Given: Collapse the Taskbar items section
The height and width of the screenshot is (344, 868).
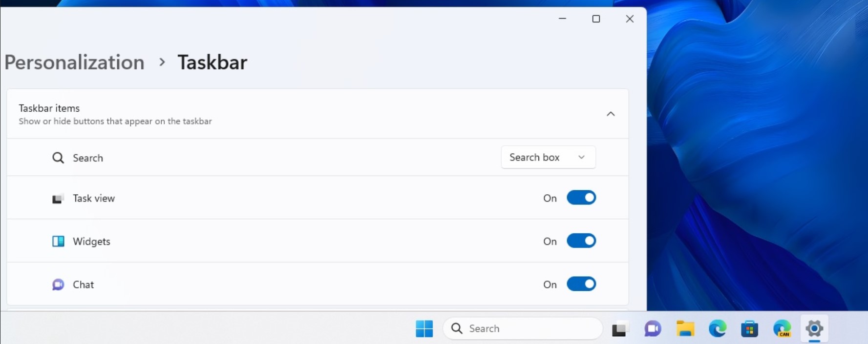Looking at the screenshot, I should pos(611,114).
